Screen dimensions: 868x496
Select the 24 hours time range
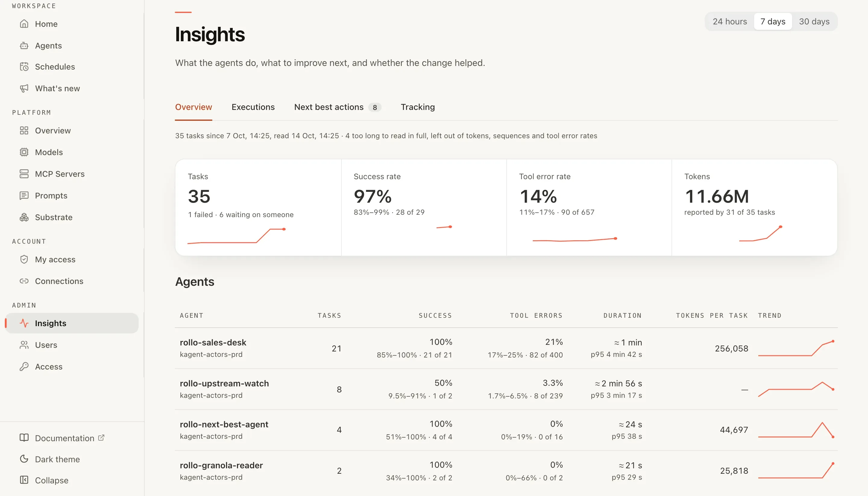click(730, 21)
